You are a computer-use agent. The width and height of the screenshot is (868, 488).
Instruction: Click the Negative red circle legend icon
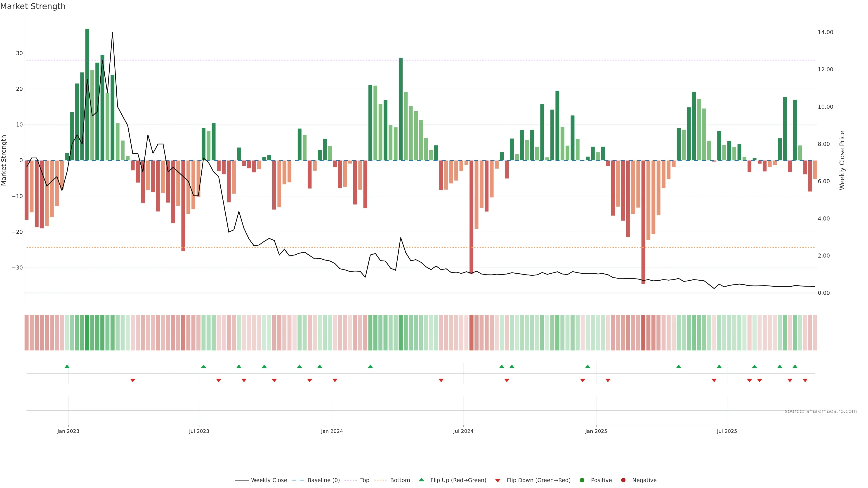pyautogui.click(x=623, y=480)
